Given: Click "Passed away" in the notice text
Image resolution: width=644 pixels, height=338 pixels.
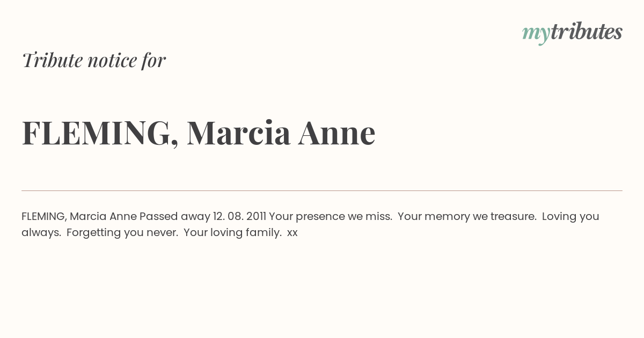Looking at the screenshot, I should coord(175,217).
